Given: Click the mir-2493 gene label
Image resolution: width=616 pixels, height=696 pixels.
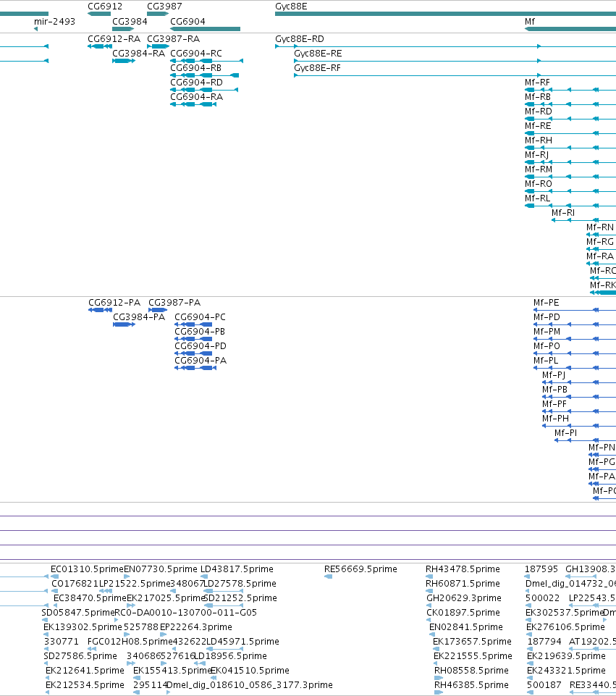Looking at the screenshot, I should pyautogui.click(x=54, y=22).
